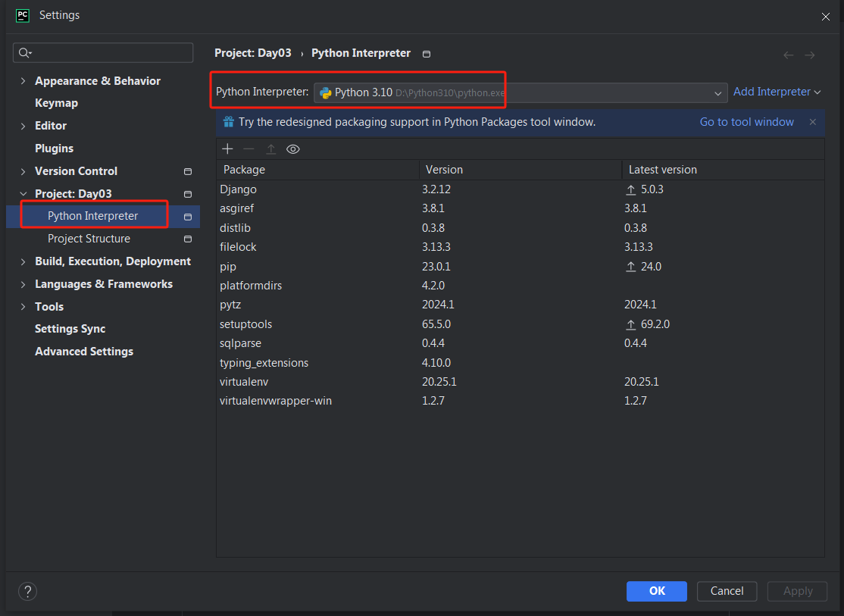
Task: Click the OK button
Action: (657, 591)
